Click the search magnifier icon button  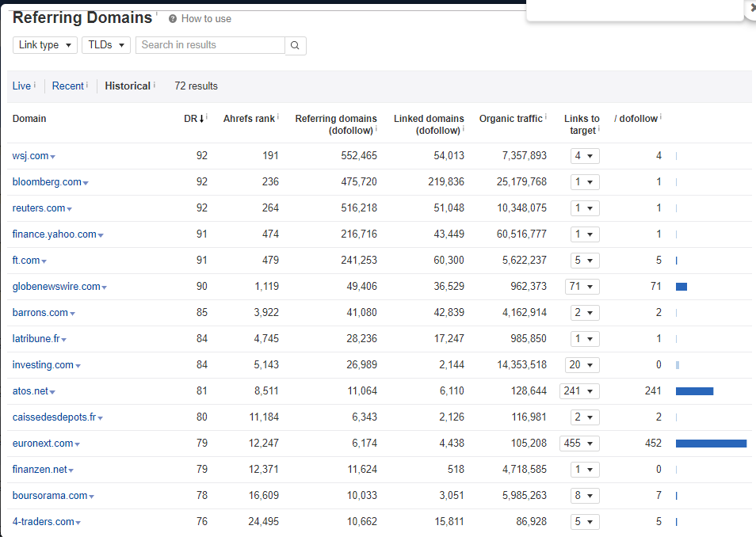(295, 45)
